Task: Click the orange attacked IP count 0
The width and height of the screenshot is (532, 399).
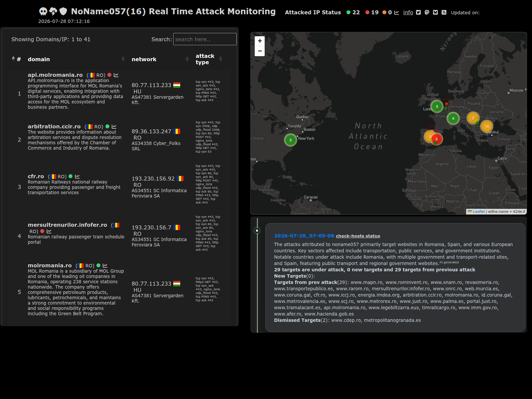Action: [390, 12]
